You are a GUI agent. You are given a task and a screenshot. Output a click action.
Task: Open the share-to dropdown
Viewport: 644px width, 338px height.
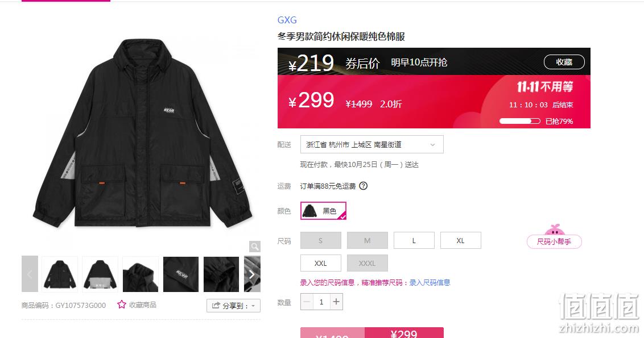point(233,306)
